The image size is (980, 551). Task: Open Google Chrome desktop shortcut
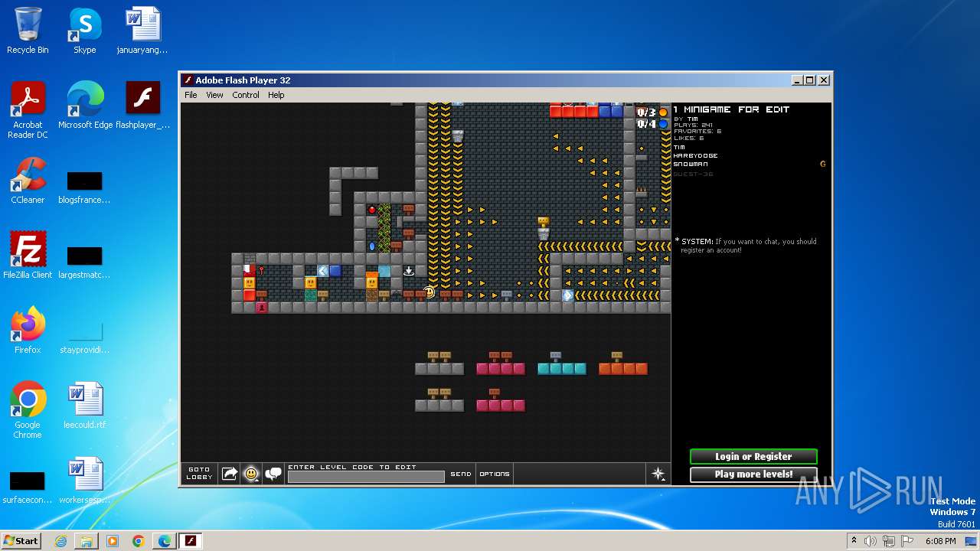28,410
